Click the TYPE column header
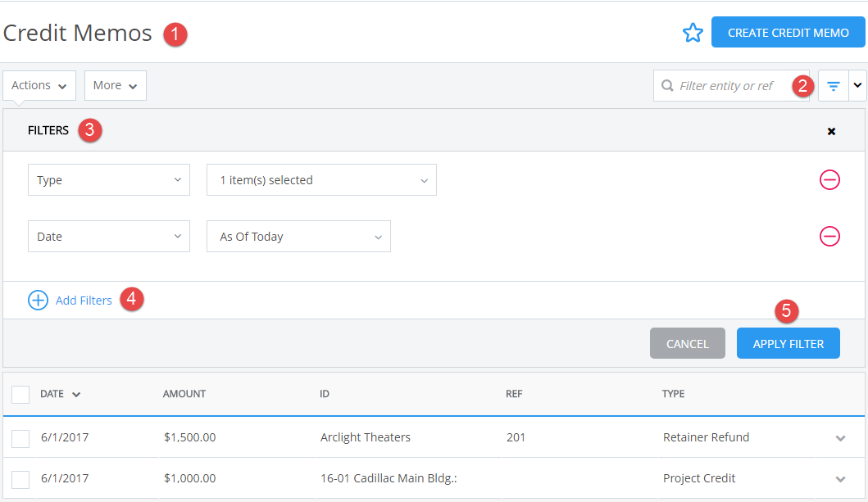This screenshot has width=868, height=502. 673,394
